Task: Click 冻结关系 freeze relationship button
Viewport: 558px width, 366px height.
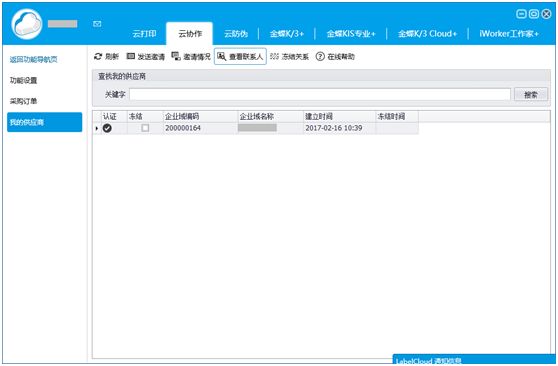Action: [289, 56]
